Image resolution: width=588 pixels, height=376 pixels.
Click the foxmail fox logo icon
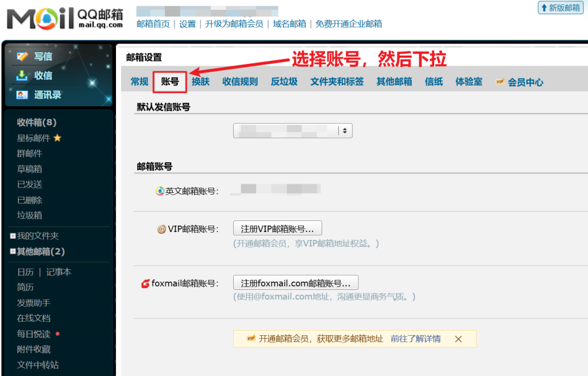145,284
